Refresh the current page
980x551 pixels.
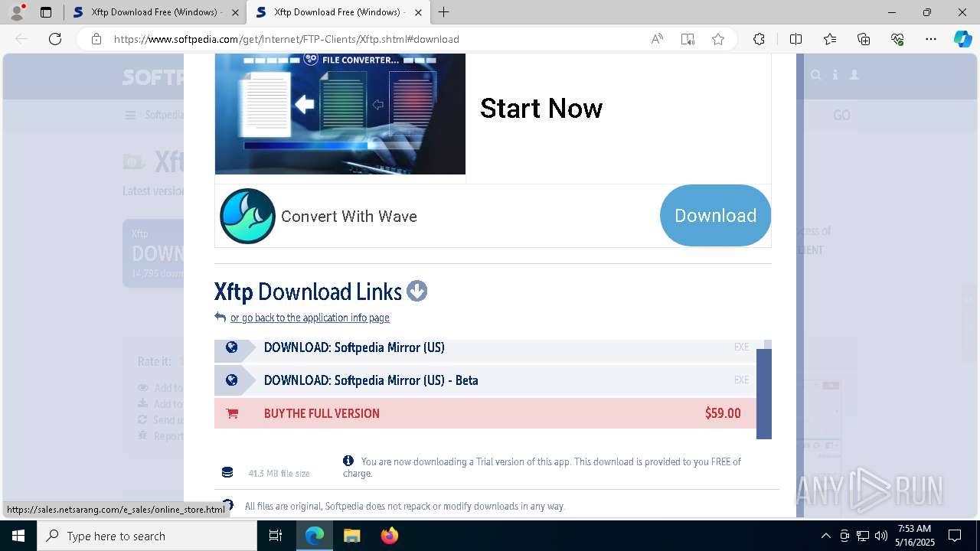[55, 39]
